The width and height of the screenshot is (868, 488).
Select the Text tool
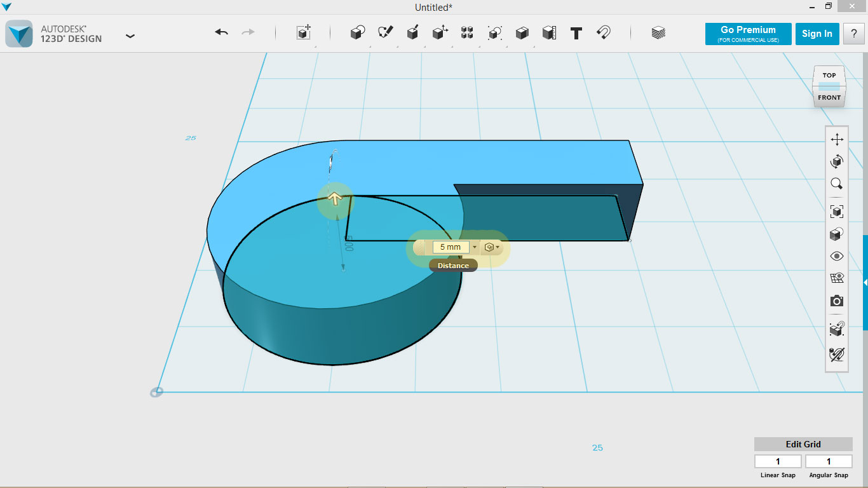click(576, 33)
